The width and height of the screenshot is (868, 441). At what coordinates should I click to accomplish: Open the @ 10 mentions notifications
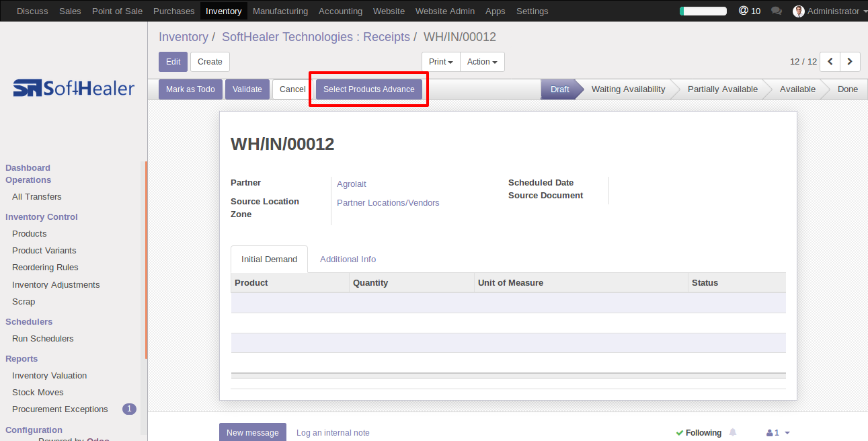pos(750,11)
